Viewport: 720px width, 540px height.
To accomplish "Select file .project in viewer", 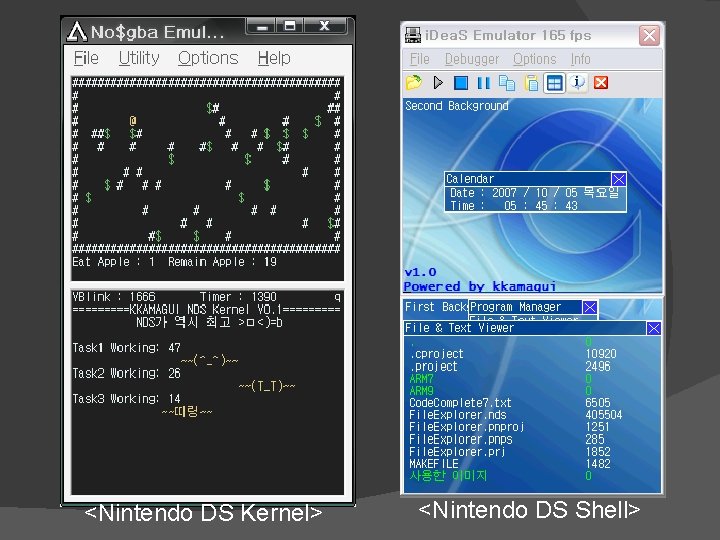I will [x=434, y=366].
